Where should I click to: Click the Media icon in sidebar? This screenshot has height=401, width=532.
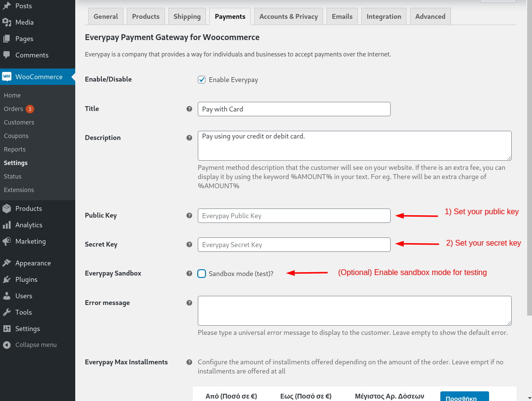(7, 22)
